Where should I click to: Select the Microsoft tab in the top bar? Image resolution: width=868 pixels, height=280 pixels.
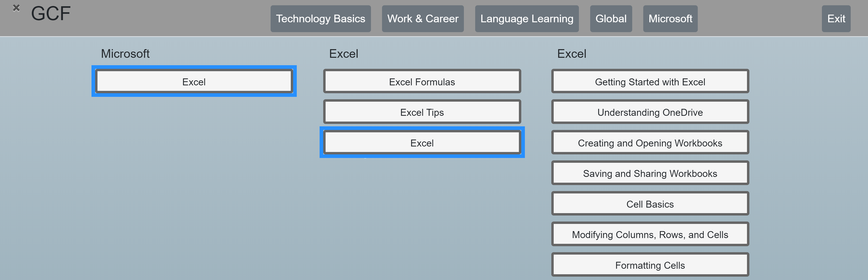point(670,19)
